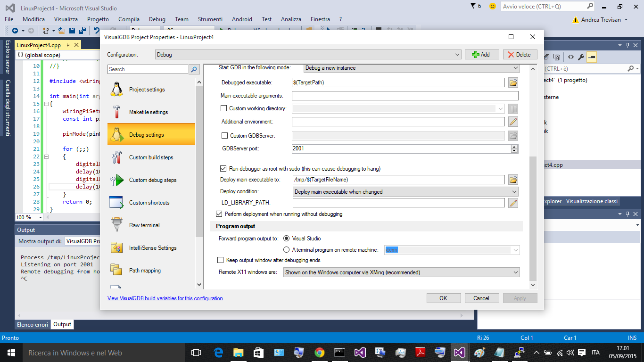Screen dimensions: 644x362
Task: Open the Configuration Debug dropdown
Action: point(308,55)
